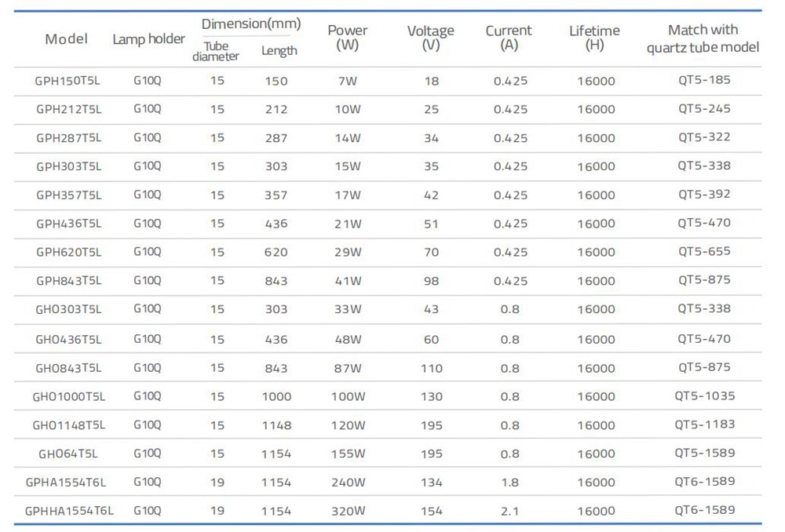Click the Match with quartz tube model header
Viewport: 785px width, 532px height.
click(x=703, y=38)
